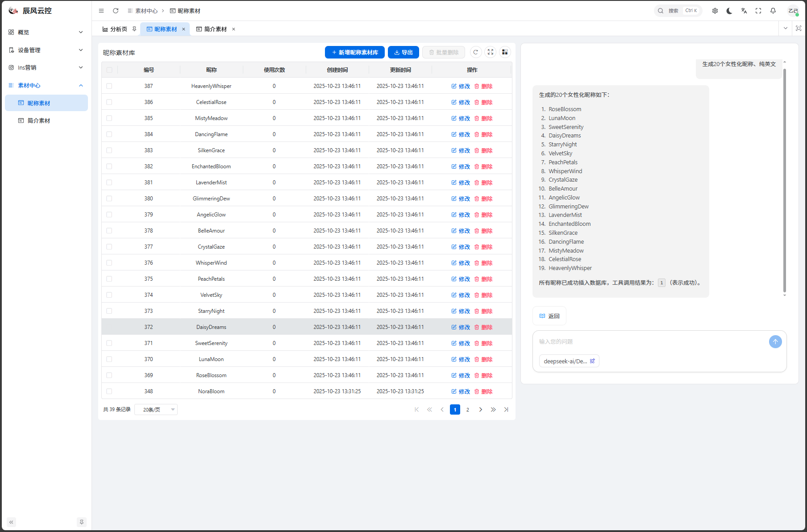The height and width of the screenshot is (532, 807).
Task: Open table column settings grid icon
Action: tap(505, 52)
